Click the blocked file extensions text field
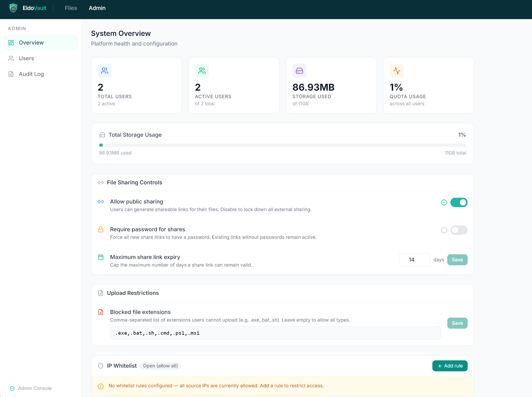Screen dimensions: 532x397 (x=275, y=333)
